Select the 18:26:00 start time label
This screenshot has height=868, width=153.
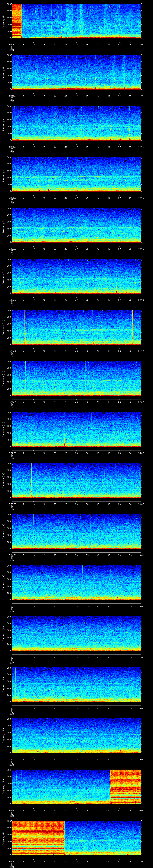12,657
